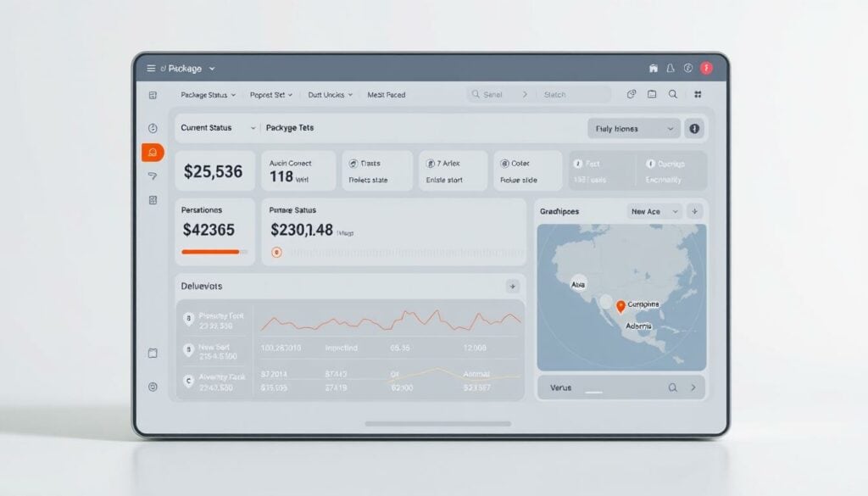
Task: Open the calendar icon near the sidebar bottom
Action: click(153, 354)
